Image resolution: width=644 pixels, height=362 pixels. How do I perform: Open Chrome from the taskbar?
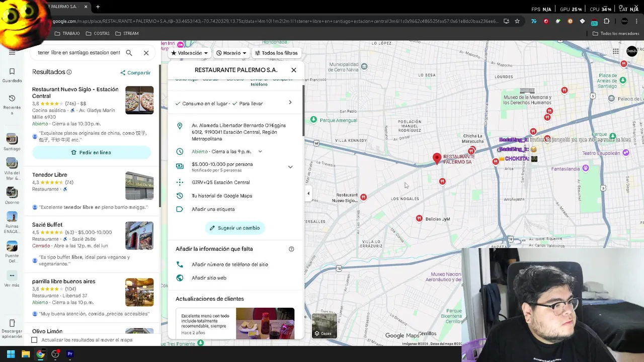tap(40, 354)
